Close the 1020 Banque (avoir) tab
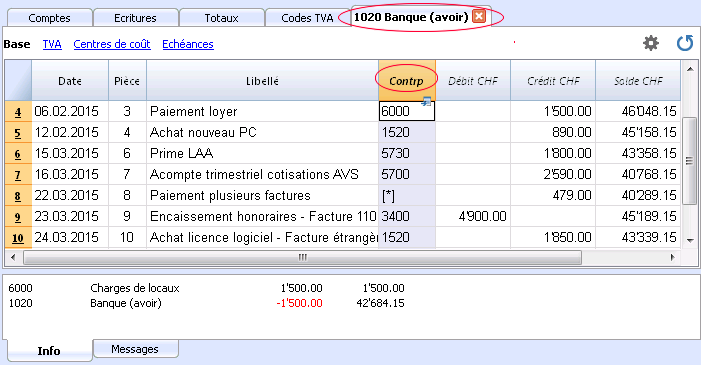The image size is (701, 365). tap(479, 17)
